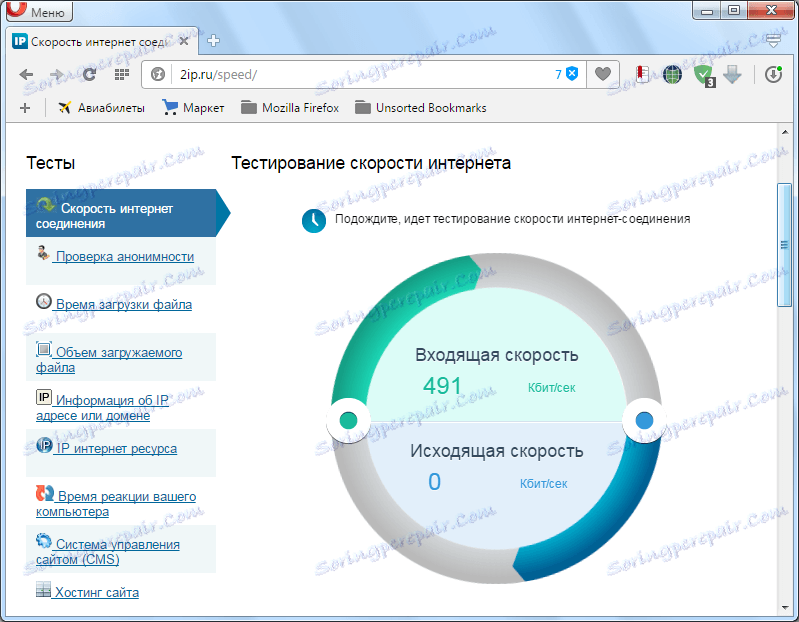Open green shield extension icon
This screenshot has height=622, width=799.
tap(704, 75)
